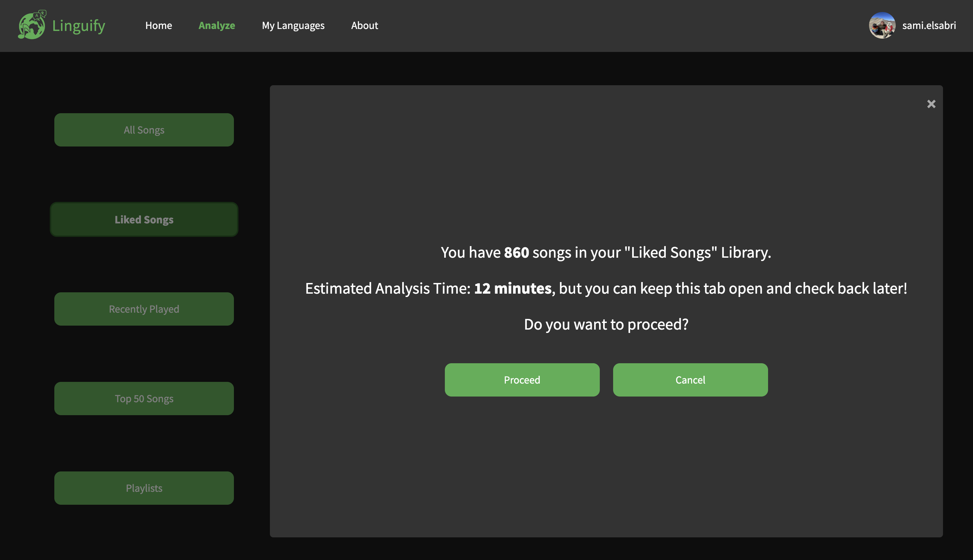This screenshot has height=560, width=973.
Task: Click the Linguify brand name text
Action: (79, 26)
